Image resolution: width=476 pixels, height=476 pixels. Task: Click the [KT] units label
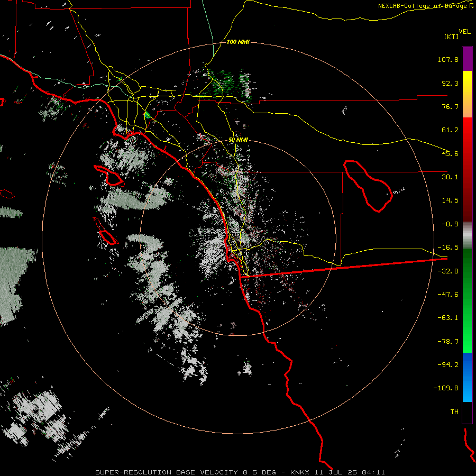452,36
